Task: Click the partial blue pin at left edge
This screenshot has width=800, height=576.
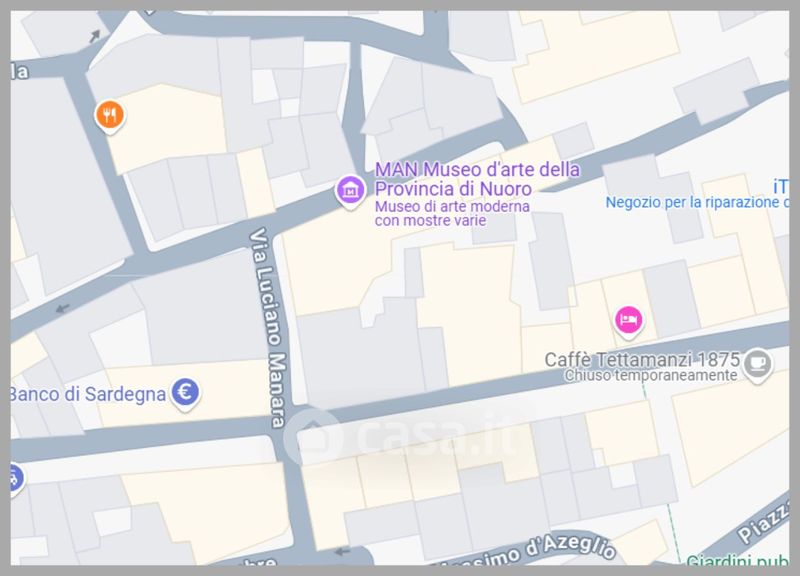Action: click(14, 477)
